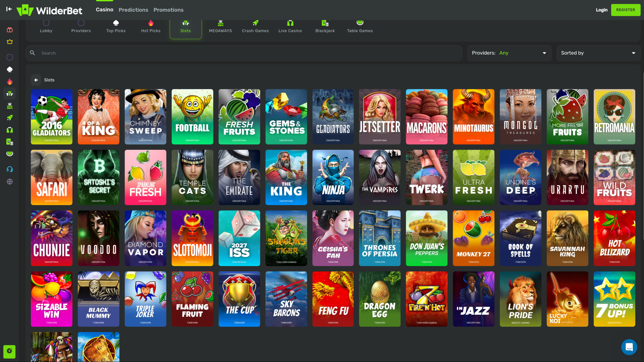This screenshot has height=362, width=644.
Task: Open the Blackjack cards sidebar icon
Action: tap(10, 142)
